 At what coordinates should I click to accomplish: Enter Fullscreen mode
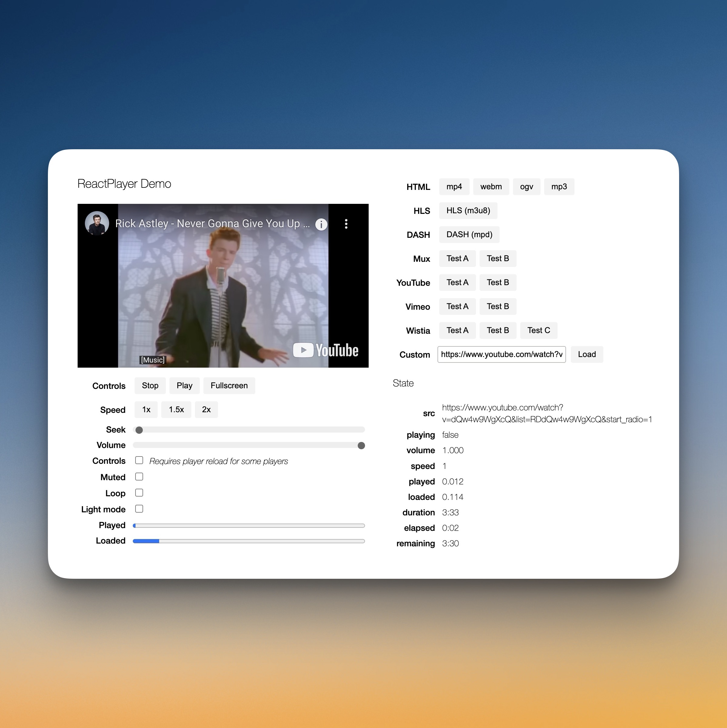(x=229, y=386)
